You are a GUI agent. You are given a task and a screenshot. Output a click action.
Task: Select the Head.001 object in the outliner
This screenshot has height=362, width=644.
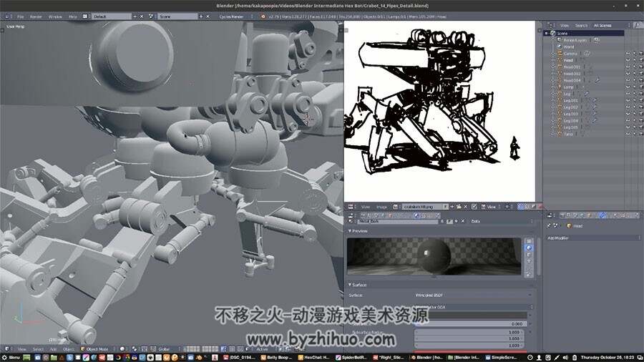572,67
